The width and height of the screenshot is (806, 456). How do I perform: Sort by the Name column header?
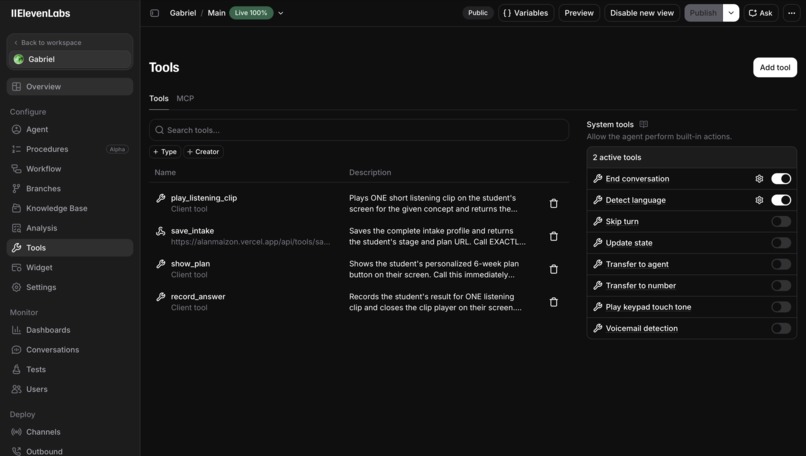165,172
